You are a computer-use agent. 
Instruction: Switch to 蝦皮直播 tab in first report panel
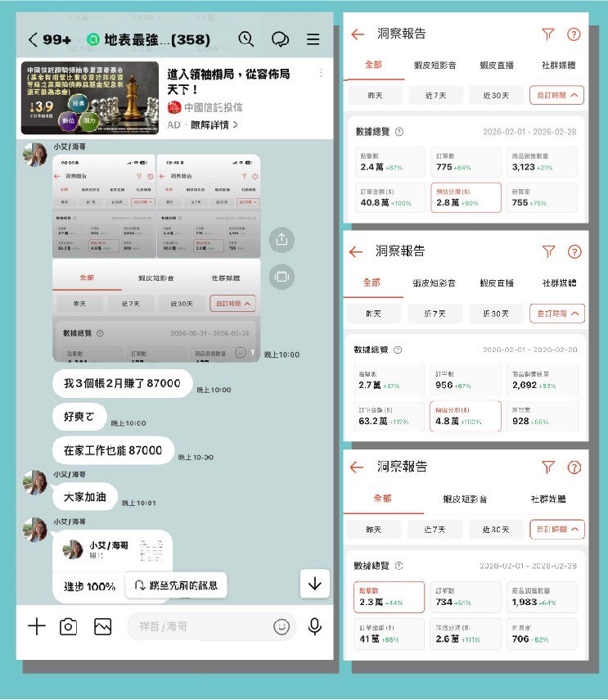(x=497, y=65)
